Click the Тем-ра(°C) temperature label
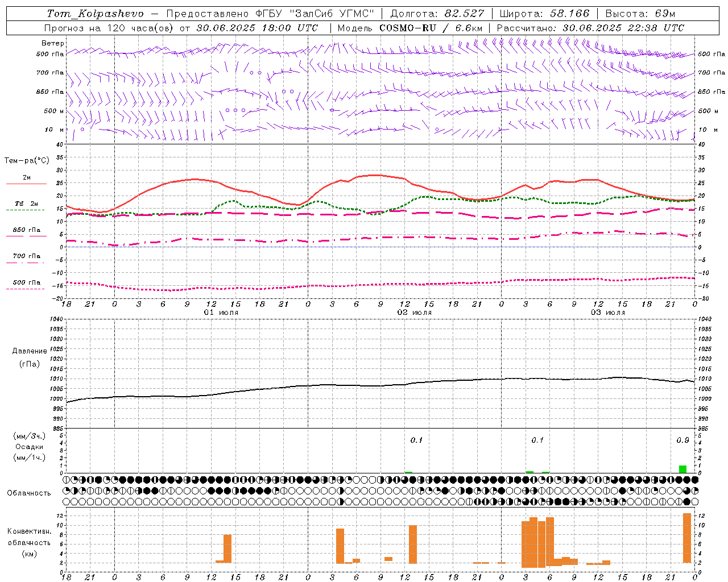The image size is (728, 582). click(x=27, y=161)
